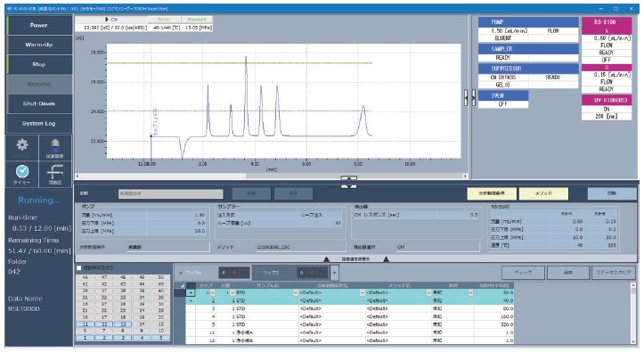Collapse the settings panel with the black triangle
Image resolution: width=644 pixels, height=352 pixels.
[x=327, y=259]
